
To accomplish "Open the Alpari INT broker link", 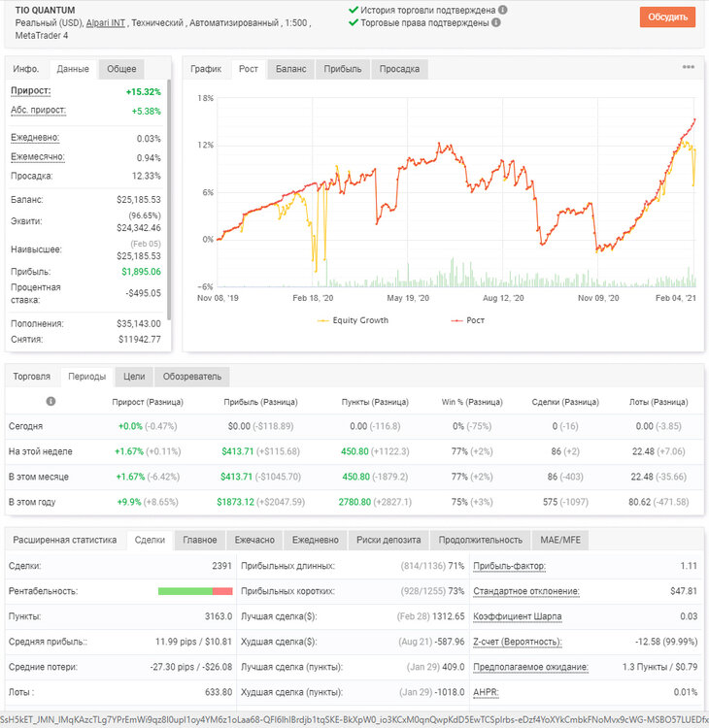I will [x=106, y=22].
